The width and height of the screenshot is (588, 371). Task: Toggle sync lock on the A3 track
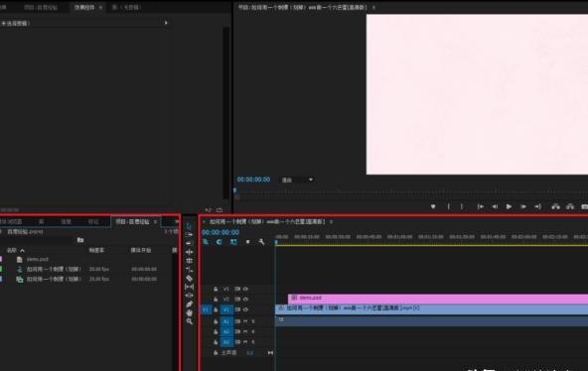[237, 342]
